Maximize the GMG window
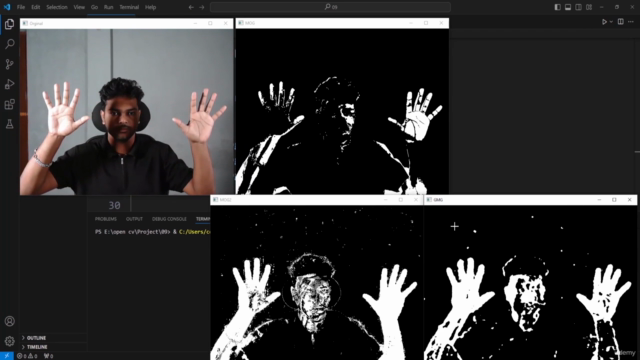This screenshot has width=640, height=360. 614,200
